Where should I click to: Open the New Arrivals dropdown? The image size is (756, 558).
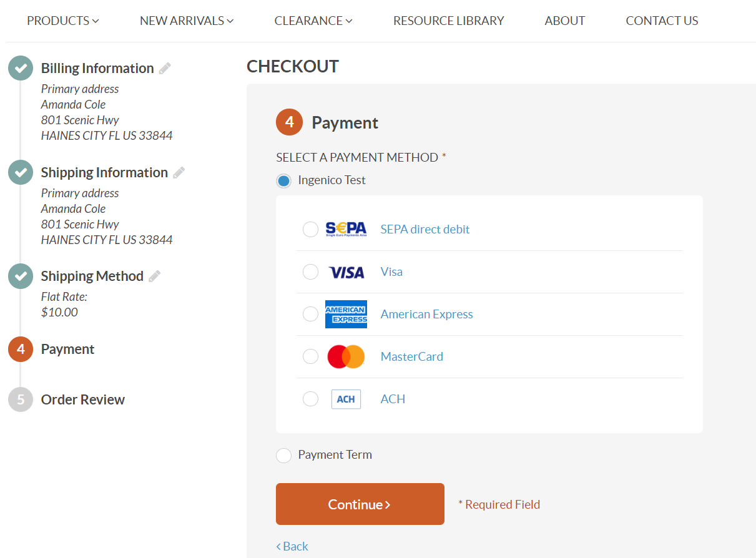click(x=187, y=21)
